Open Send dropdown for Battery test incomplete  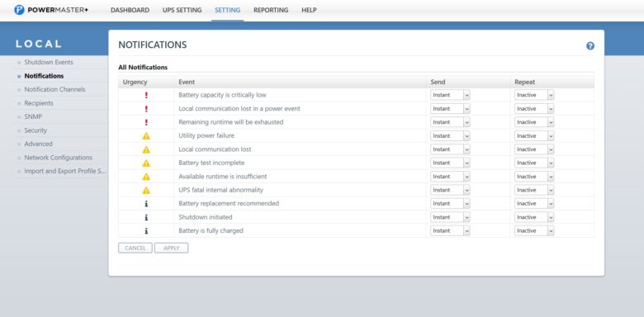point(450,163)
